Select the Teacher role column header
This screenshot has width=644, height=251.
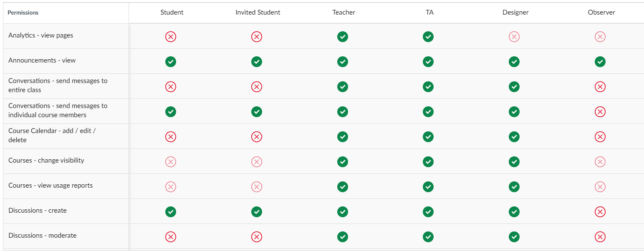tap(343, 13)
